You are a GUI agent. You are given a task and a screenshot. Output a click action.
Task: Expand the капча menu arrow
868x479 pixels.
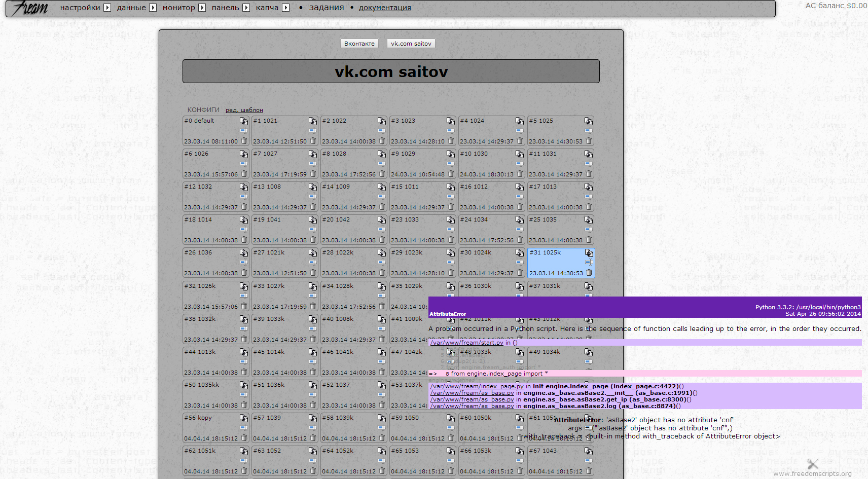(285, 8)
